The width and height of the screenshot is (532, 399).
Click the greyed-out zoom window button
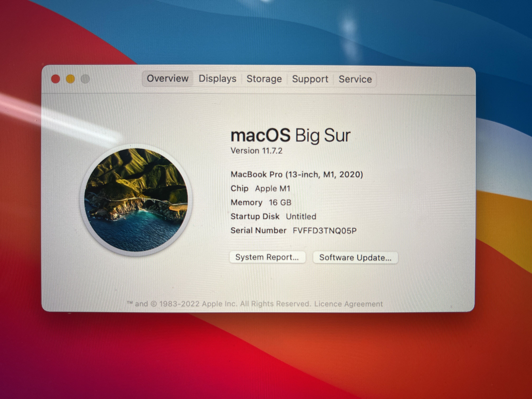pos(85,79)
